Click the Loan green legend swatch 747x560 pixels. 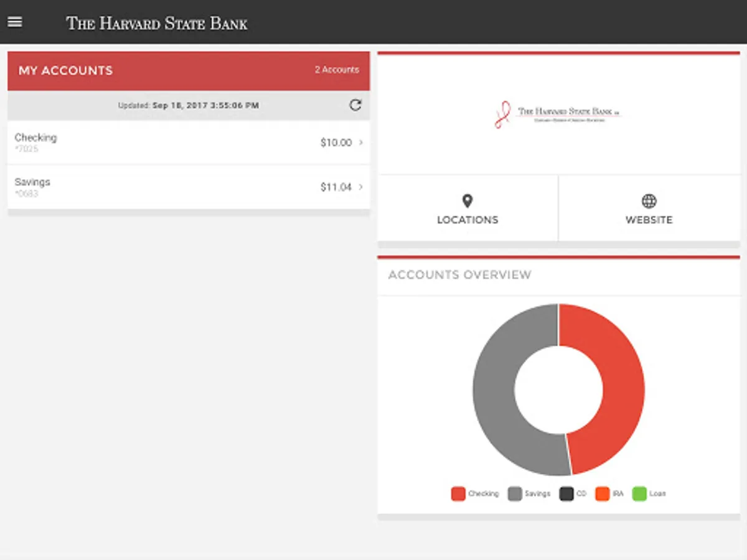tap(639, 494)
